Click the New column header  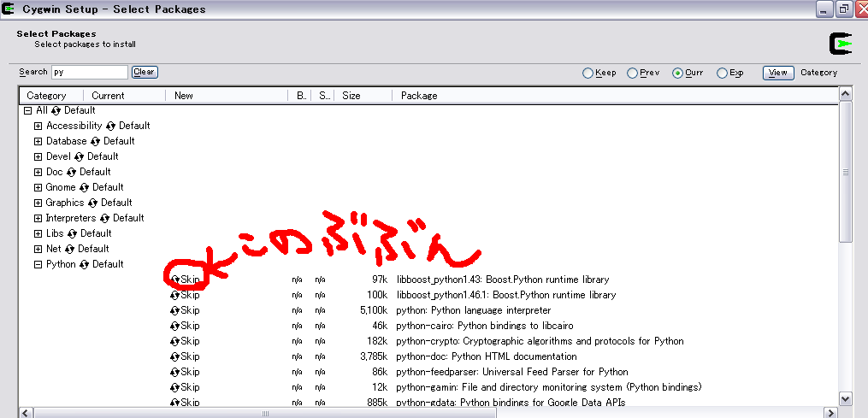tap(227, 96)
